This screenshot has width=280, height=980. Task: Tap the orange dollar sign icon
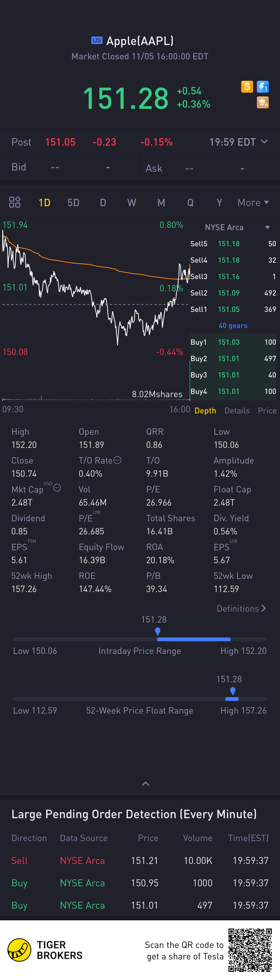[x=247, y=87]
